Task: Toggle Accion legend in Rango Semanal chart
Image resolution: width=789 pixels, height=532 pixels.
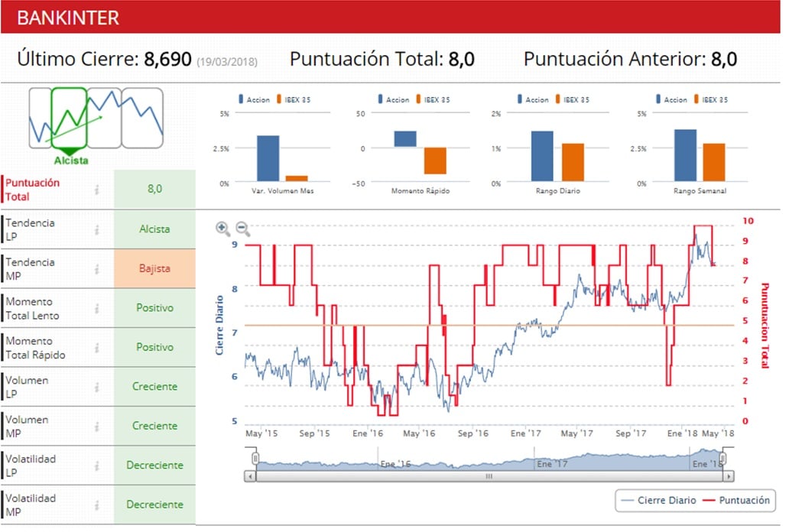Action: (671, 99)
